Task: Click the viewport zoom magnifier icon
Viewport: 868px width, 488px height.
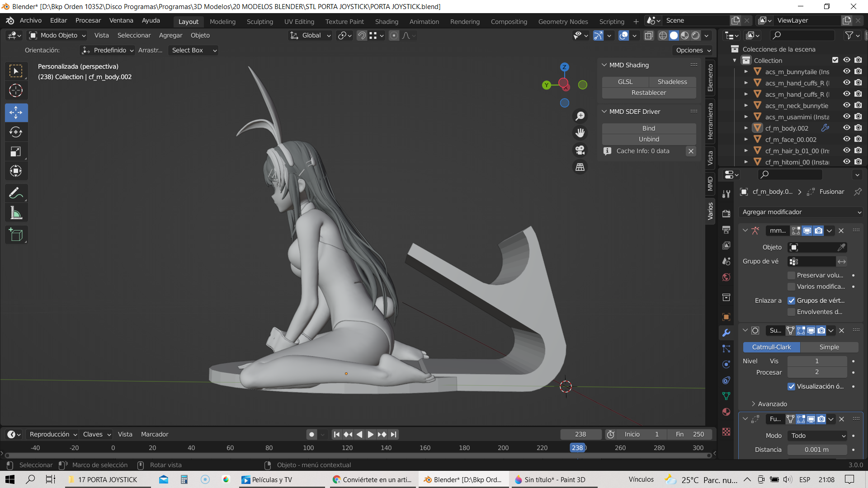Action: [x=580, y=116]
